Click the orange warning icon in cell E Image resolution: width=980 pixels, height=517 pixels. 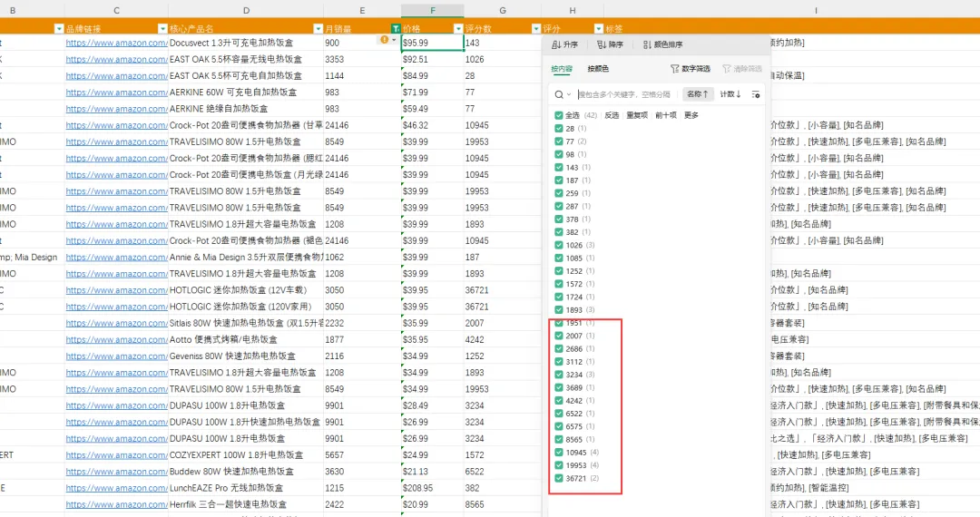coord(385,39)
